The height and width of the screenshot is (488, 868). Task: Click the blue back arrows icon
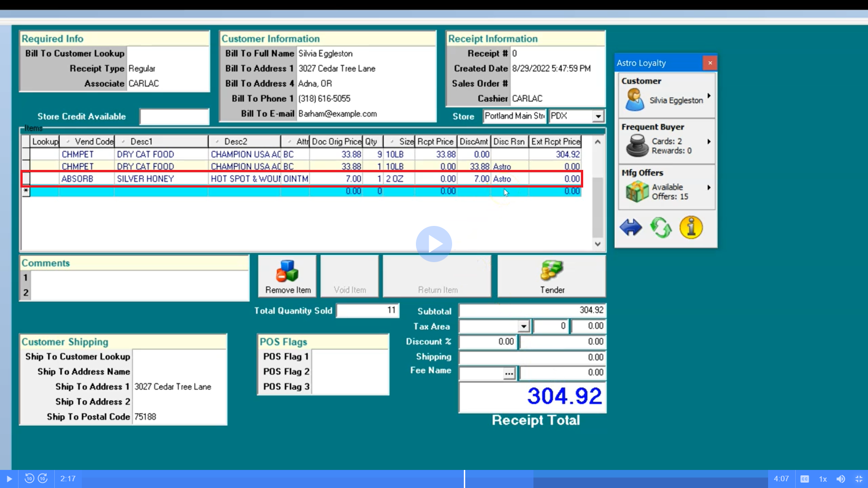tap(631, 227)
